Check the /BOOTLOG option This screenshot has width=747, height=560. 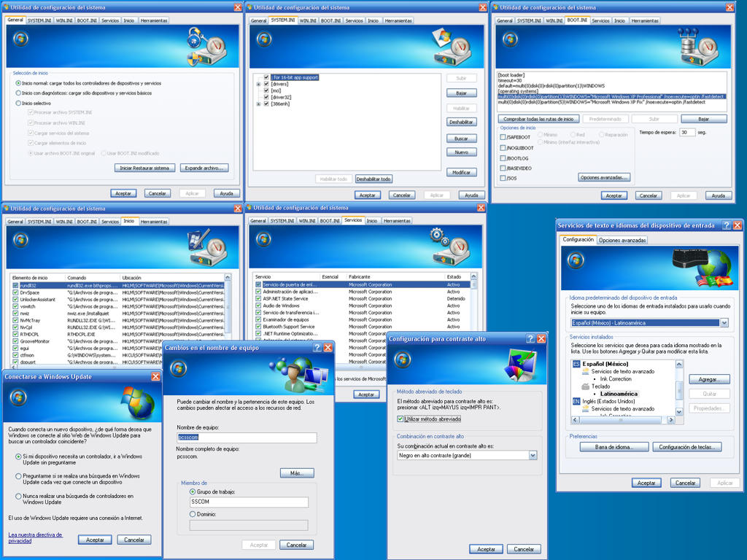[503, 158]
